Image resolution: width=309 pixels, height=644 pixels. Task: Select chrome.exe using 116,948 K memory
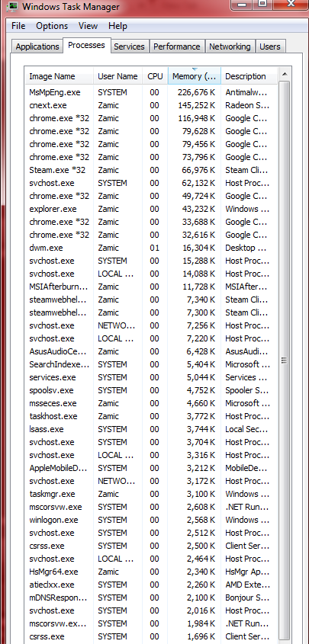tap(151, 118)
